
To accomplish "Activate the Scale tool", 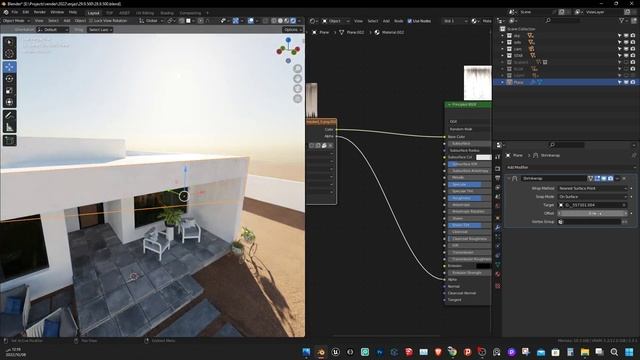I will tap(9, 91).
